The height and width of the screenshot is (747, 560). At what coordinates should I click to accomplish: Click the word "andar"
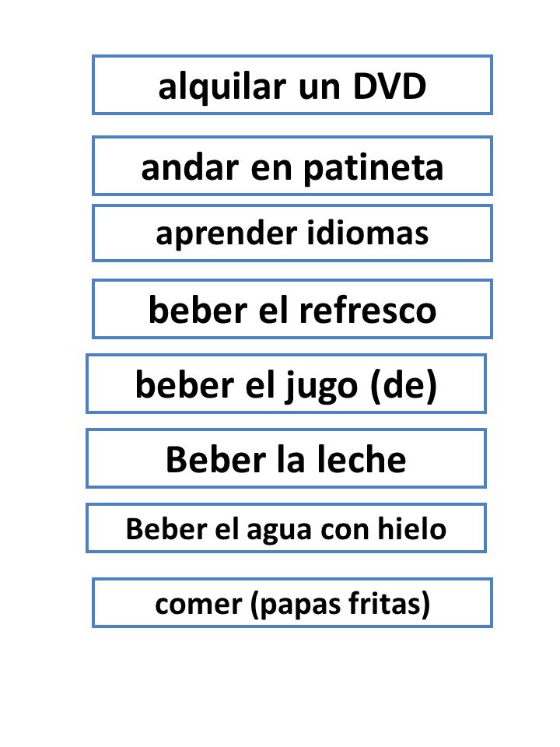tap(190, 168)
